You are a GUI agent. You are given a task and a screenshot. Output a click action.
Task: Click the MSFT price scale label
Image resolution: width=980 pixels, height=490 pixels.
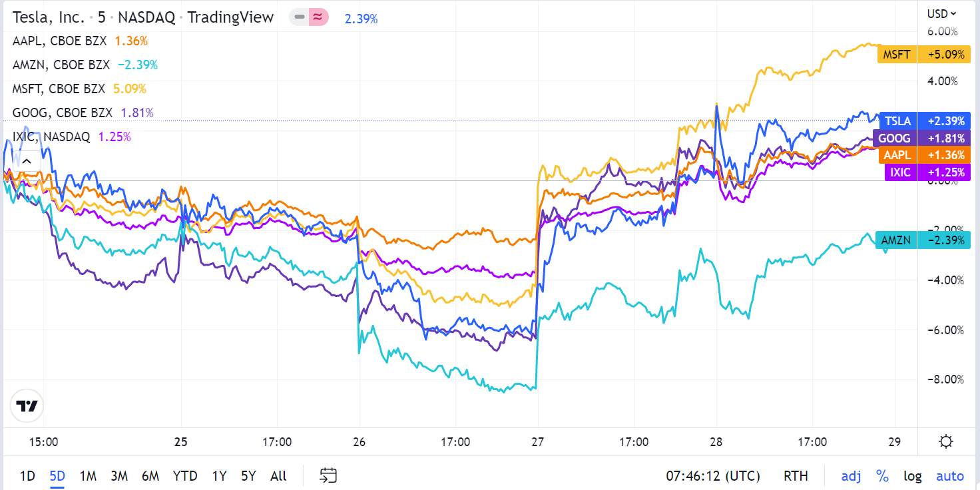(896, 55)
